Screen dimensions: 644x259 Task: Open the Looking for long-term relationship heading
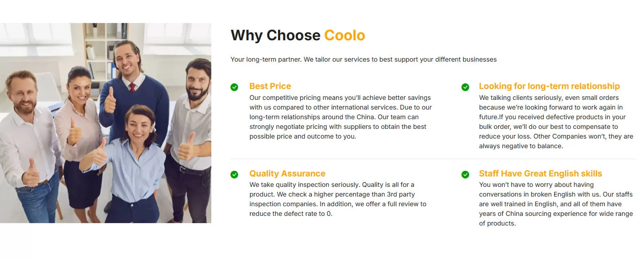point(549,86)
